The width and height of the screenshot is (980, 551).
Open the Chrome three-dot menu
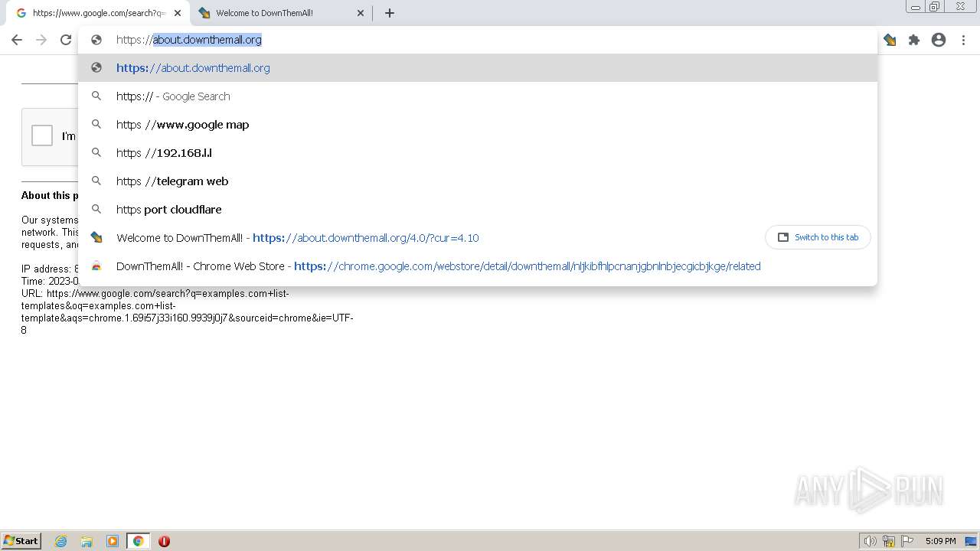[963, 40]
